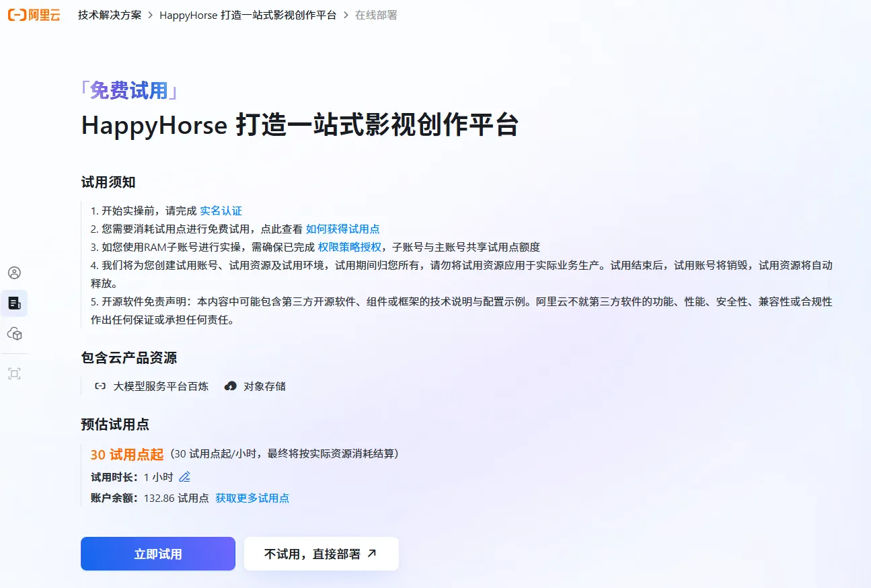Click the 1 小时 duration value
This screenshot has width=871, height=588.
pos(158,477)
